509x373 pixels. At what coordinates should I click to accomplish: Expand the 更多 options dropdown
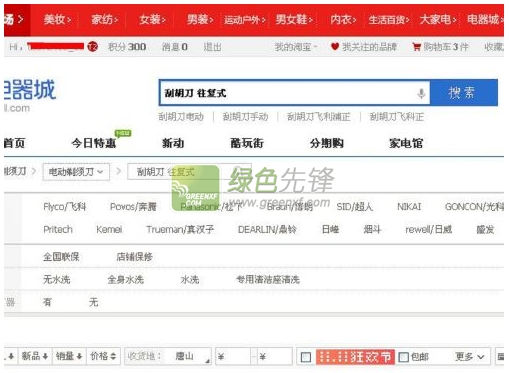click(x=469, y=357)
